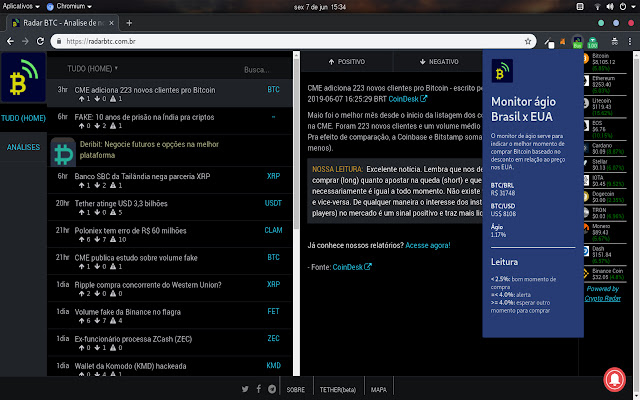Open a new browser tab
This screenshot has width=640, height=400.
[129, 23]
